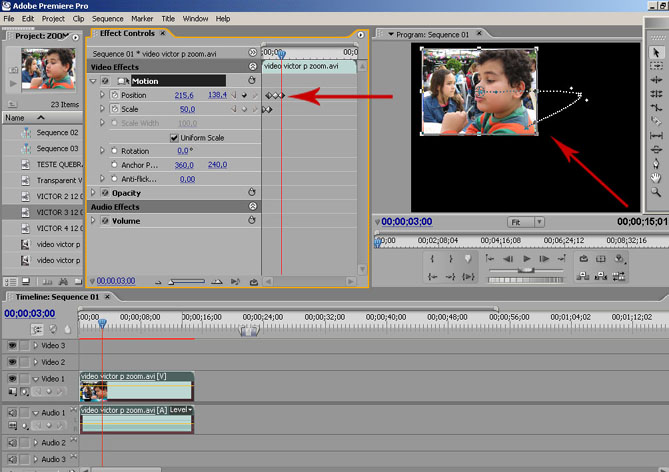Select the Zoom magnifier tool
Screen dimensions: 669x472
coord(656,191)
